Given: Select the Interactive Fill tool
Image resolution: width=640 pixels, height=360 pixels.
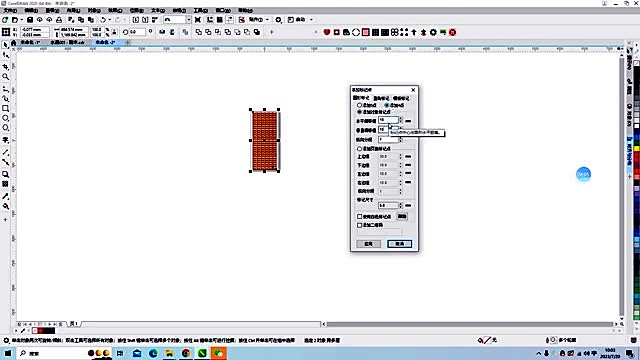Looking at the screenshot, I should point(5,207).
